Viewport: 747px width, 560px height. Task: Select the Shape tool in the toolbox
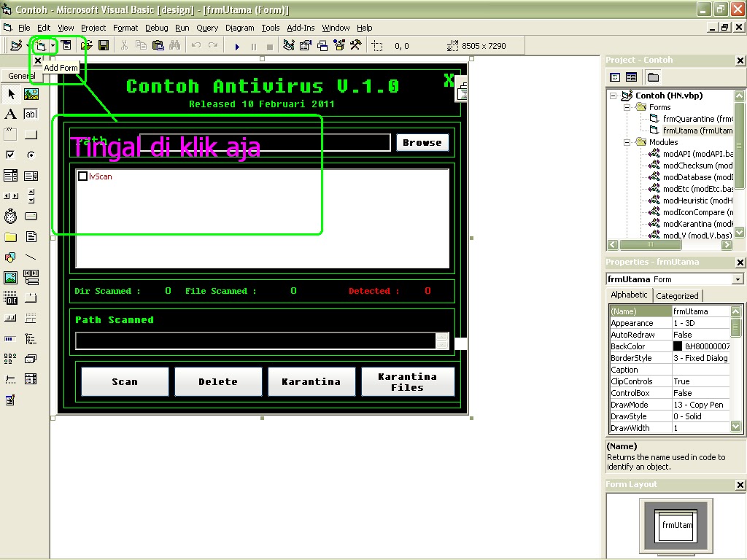tap(11, 257)
